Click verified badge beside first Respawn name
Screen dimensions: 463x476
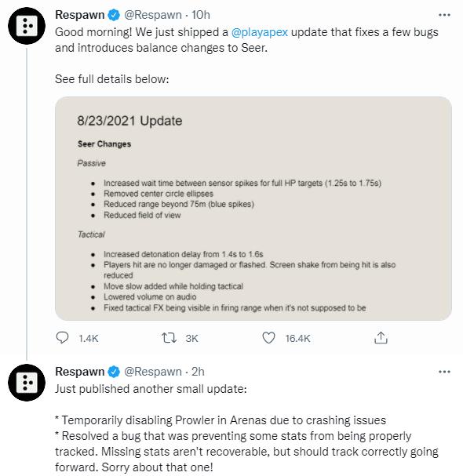(115, 15)
